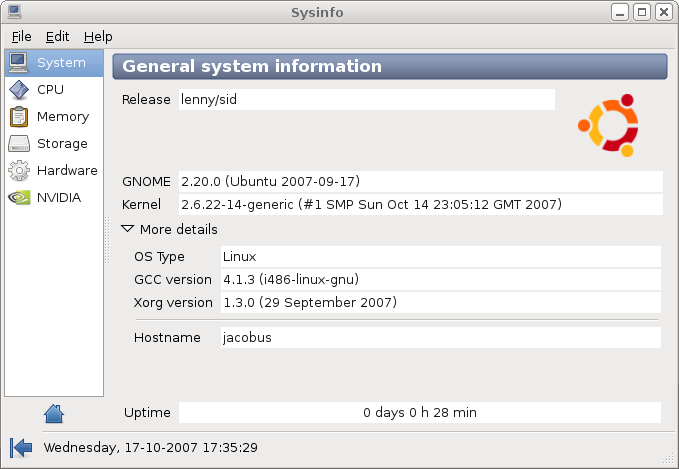Screen dimensions: 679x469
Task: Click the blue home icon
Action: [54, 414]
